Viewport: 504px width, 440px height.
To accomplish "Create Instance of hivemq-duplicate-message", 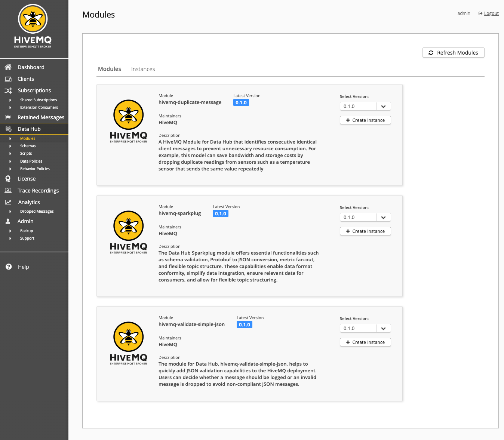I will pos(365,120).
